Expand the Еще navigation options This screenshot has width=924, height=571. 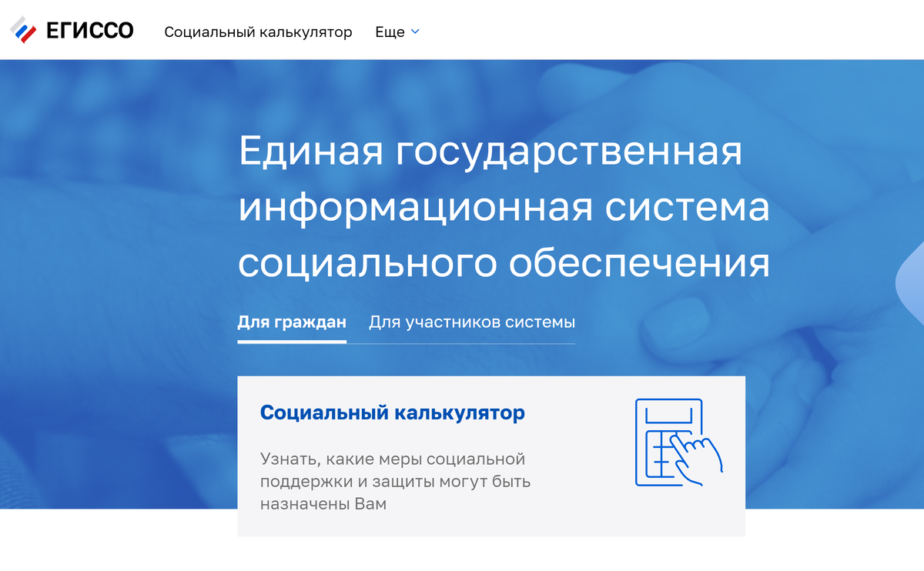point(396,32)
